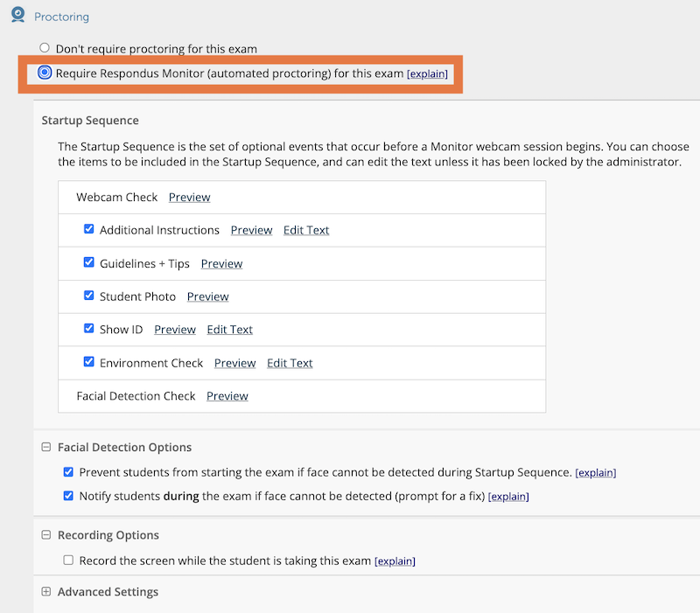
Task: Click the Proctoring webcam icon
Action: coord(17,15)
